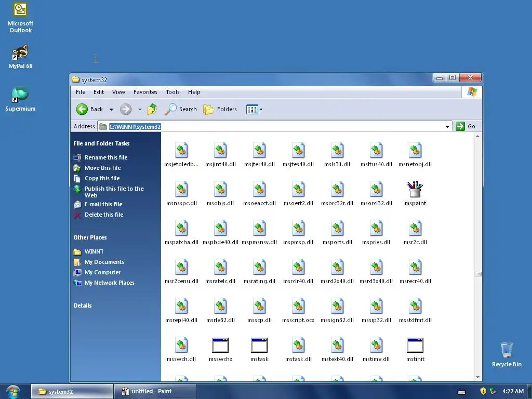Image resolution: width=532 pixels, height=399 pixels.
Task: Select msjter40.dll file
Action: (x=259, y=154)
